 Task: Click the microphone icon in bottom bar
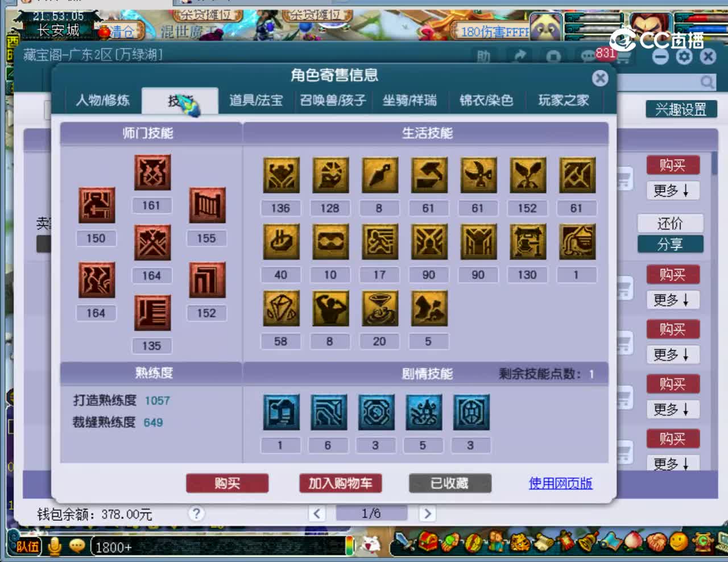tap(55, 546)
